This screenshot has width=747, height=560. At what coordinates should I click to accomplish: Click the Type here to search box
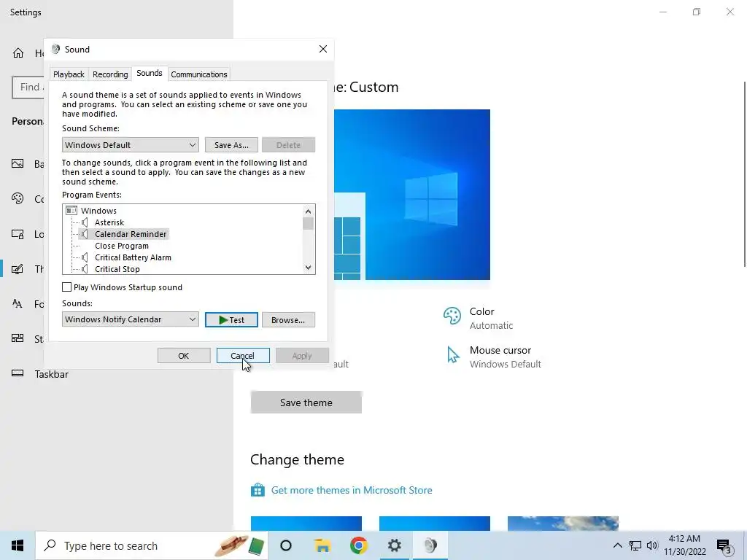point(152,545)
